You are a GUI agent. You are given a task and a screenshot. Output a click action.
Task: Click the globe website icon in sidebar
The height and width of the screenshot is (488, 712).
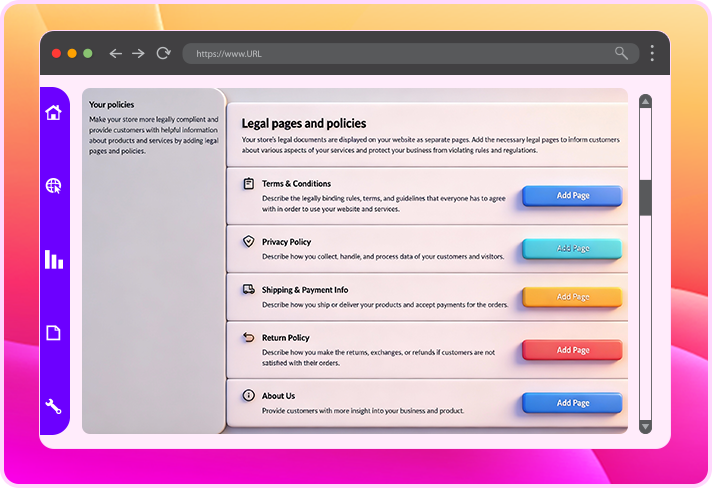pos(54,186)
